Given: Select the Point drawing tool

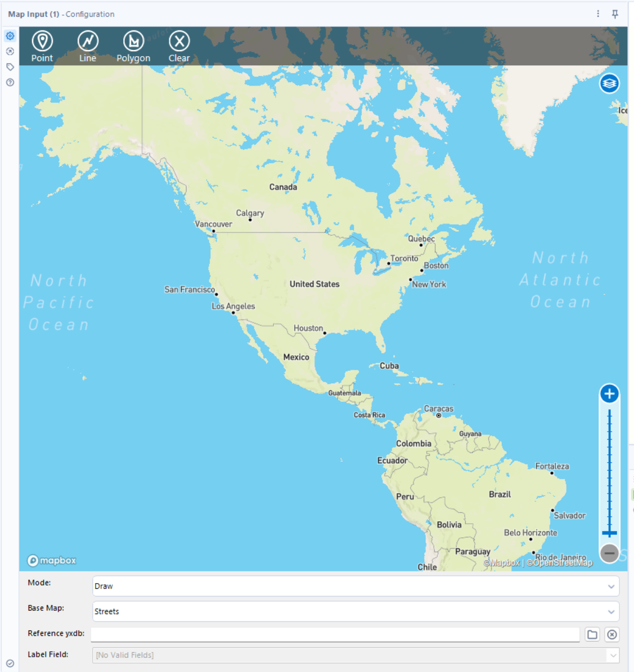Looking at the screenshot, I should click(42, 46).
